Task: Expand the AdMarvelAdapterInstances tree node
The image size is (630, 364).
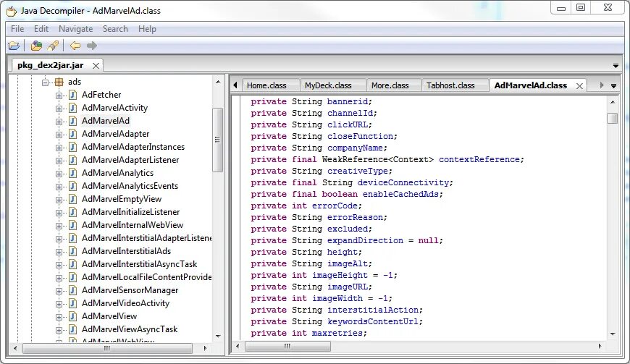Action: [x=59, y=148]
